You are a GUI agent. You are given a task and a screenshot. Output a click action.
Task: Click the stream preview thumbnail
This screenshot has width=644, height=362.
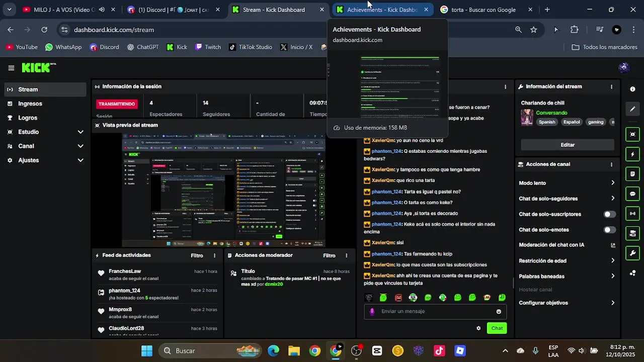tap(224, 190)
